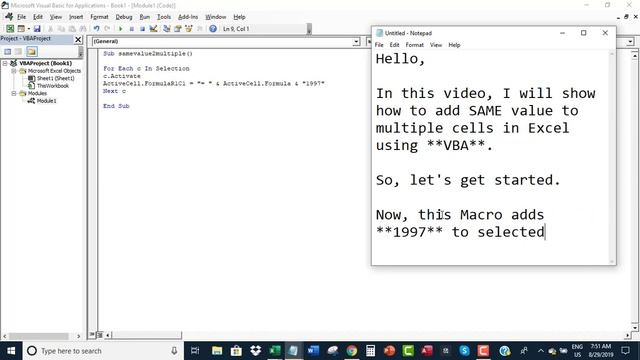Click the 'Next c' code line
Screen dimensions: 640x360
tap(114, 91)
